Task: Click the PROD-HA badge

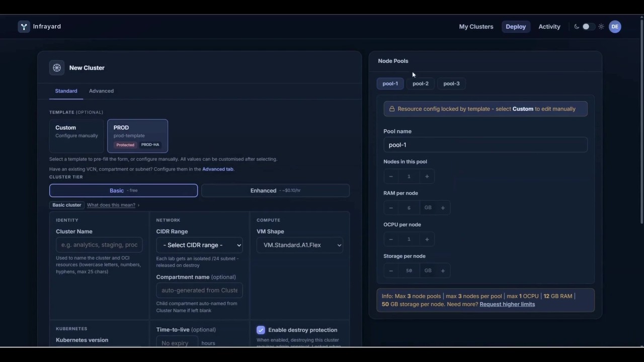Action: pos(150,145)
